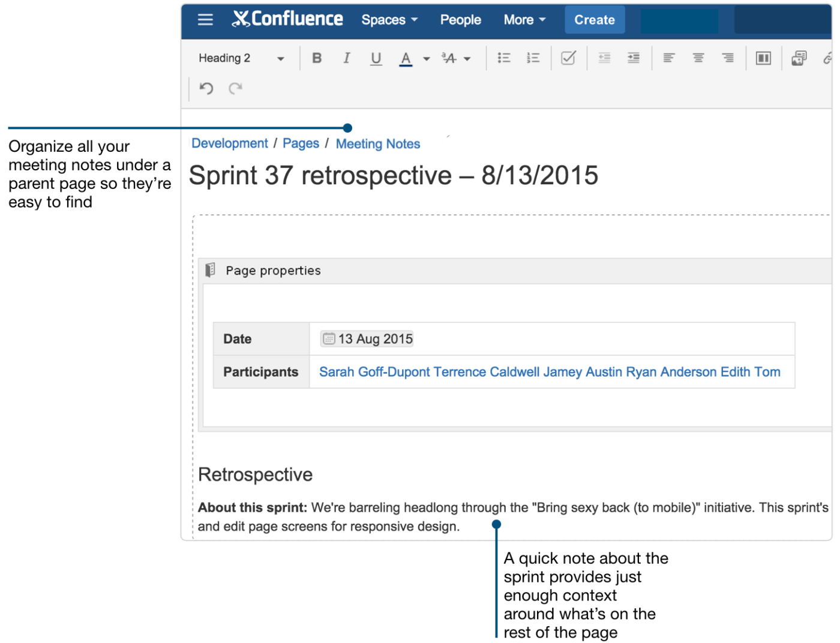This screenshot has height=643, width=840.
Task: Open the page layout icon
Action: (x=763, y=58)
